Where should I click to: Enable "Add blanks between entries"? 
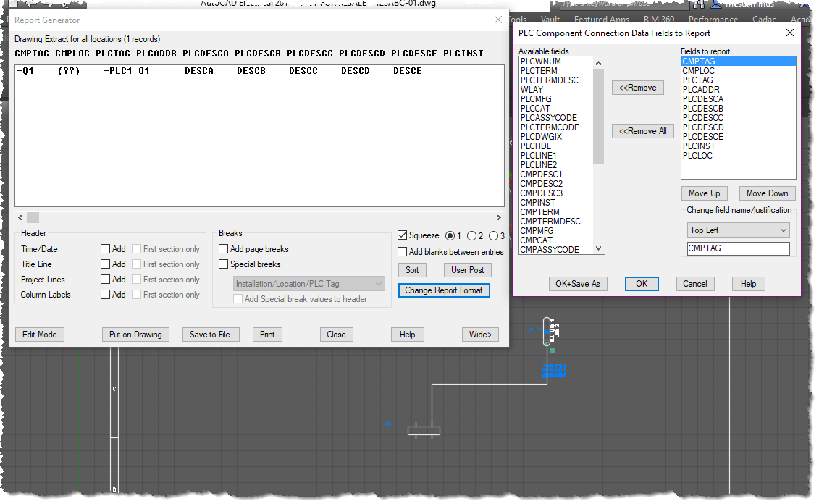tap(402, 251)
